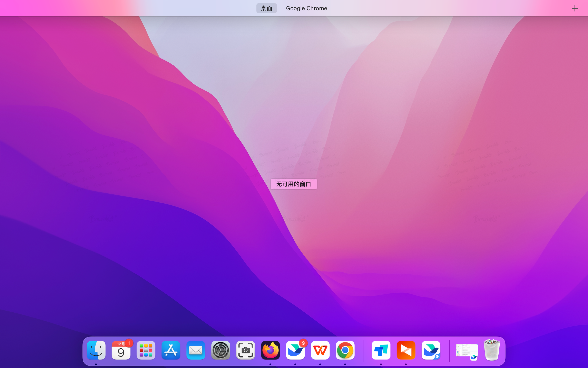Open the Calendar app showing 12月 9
Screen dimensions: 588x368
pyautogui.click(x=121, y=350)
